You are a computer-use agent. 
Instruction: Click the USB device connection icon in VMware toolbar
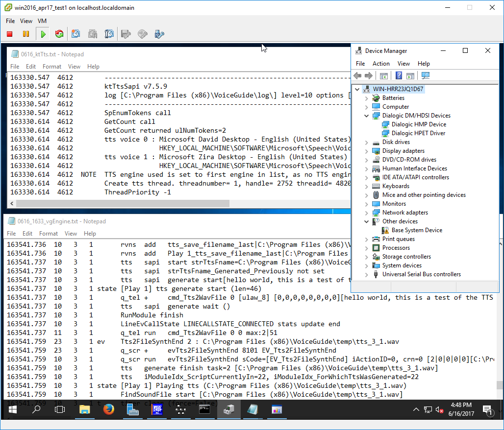tap(159, 34)
